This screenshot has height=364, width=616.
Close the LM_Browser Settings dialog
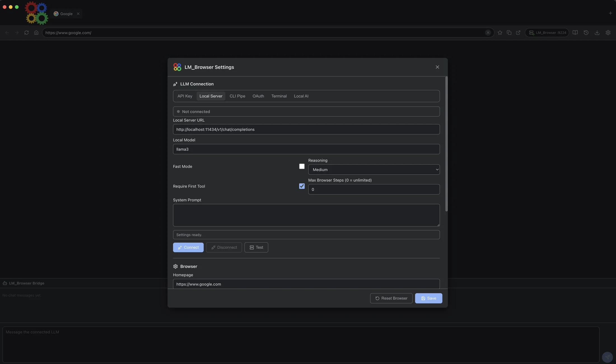coord(437,67)
